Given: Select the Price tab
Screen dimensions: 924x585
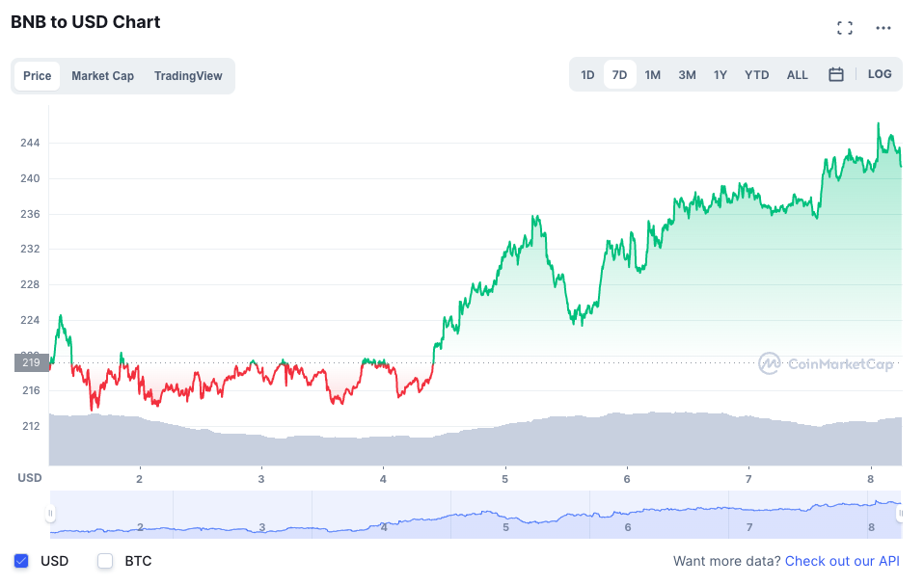Looking at the screenshot, I should pos(37,76).
